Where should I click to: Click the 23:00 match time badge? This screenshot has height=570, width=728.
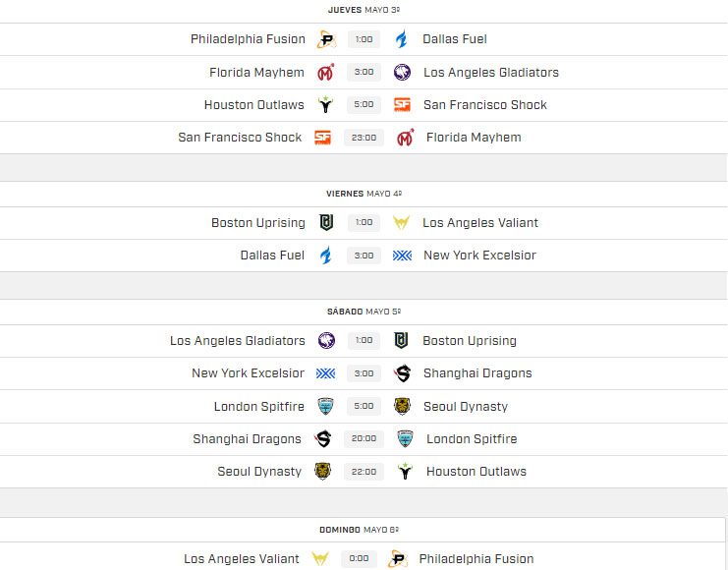tap(364, 138)
